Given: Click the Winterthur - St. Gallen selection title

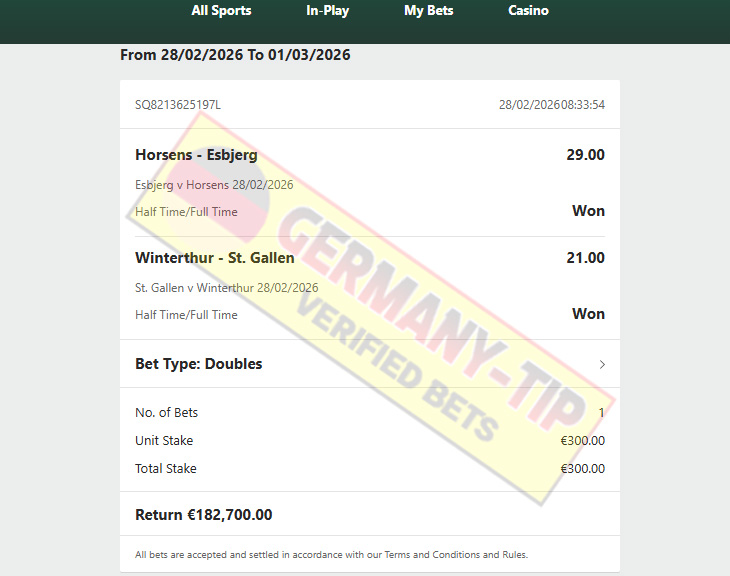Looking at the screenshot, I should [x=215, y=258].
